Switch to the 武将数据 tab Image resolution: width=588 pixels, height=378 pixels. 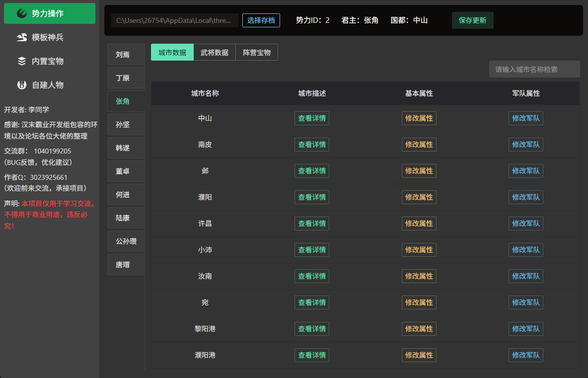click(215, 52)
